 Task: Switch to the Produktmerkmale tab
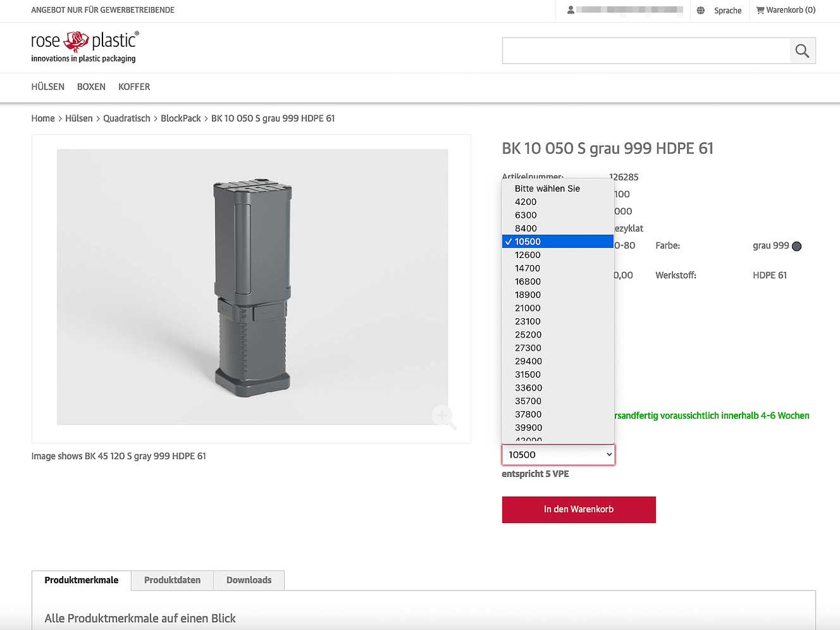pyautogui.click(x=81, y=580)
